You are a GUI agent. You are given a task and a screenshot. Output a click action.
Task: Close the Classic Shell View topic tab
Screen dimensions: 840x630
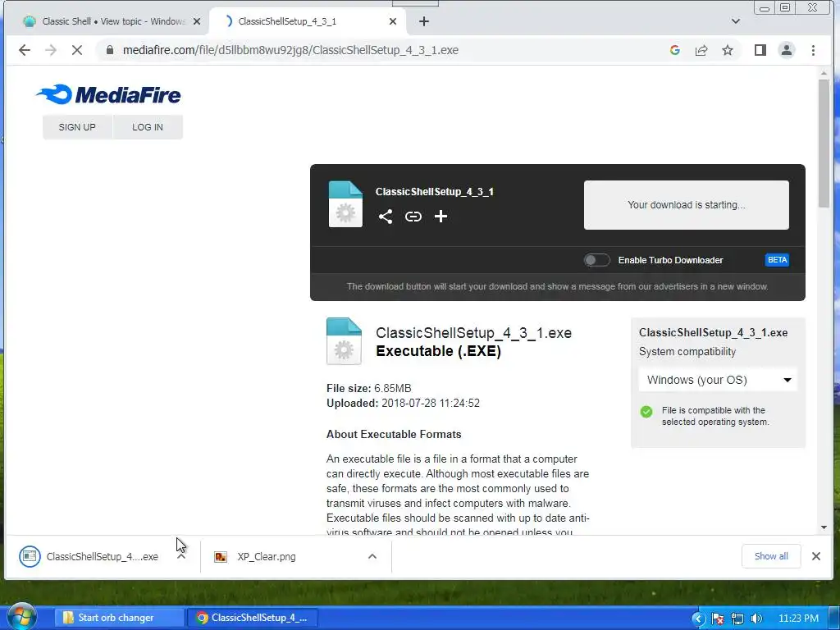point(197,21)
